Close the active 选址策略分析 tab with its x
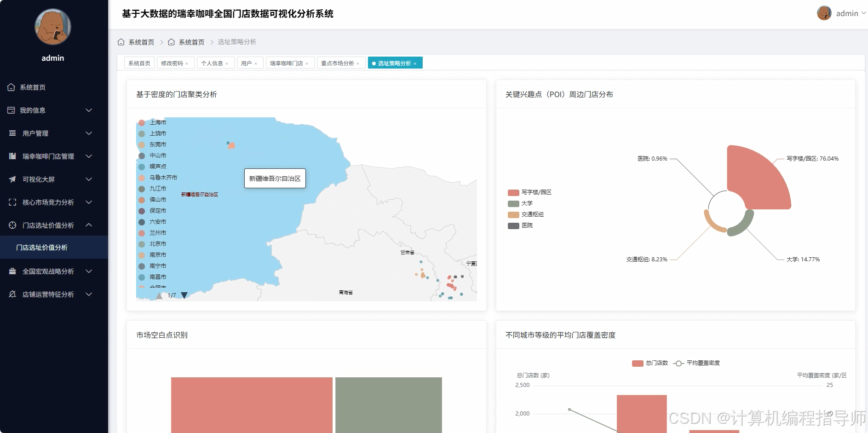The height and width of the screenshot is (433, 868). pos(415,64)
